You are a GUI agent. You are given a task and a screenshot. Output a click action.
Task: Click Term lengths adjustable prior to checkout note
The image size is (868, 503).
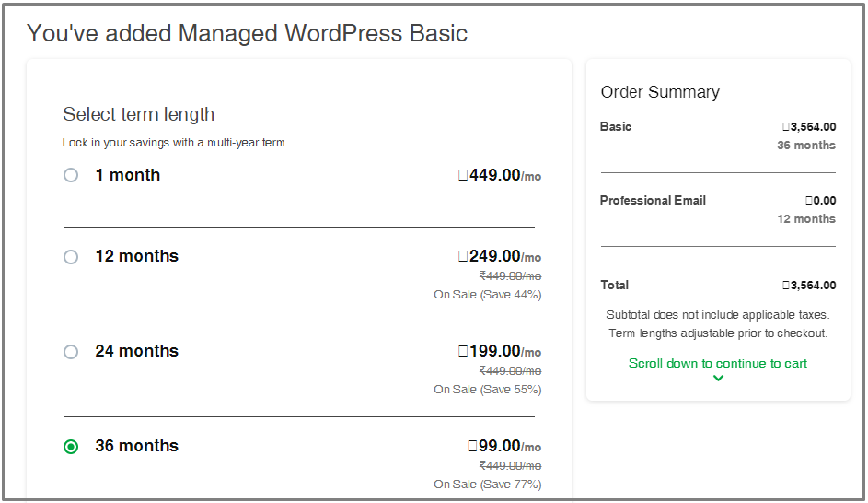pyautogui.click(x=718, y=333)
